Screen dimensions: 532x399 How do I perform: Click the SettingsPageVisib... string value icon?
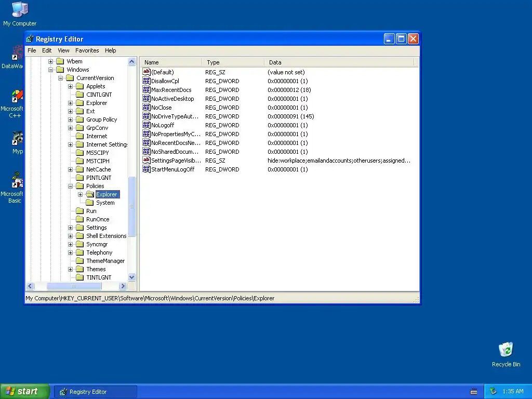146,160
